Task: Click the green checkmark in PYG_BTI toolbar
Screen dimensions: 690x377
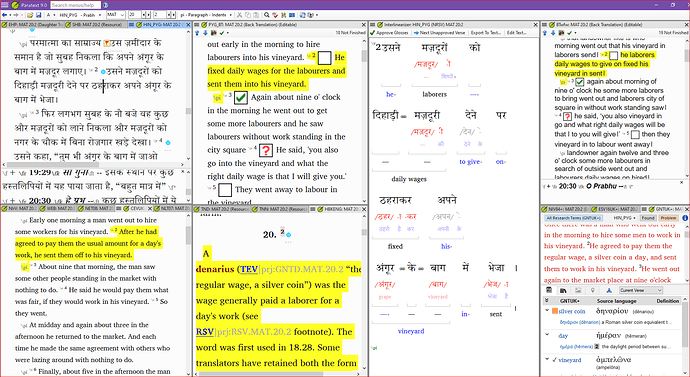Action: 222,33
